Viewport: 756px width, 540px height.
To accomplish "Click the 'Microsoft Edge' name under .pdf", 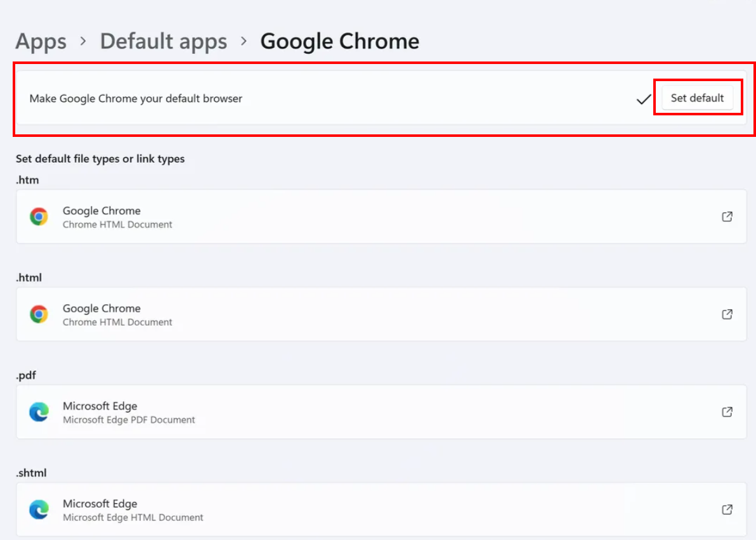I will pos(100,406).
